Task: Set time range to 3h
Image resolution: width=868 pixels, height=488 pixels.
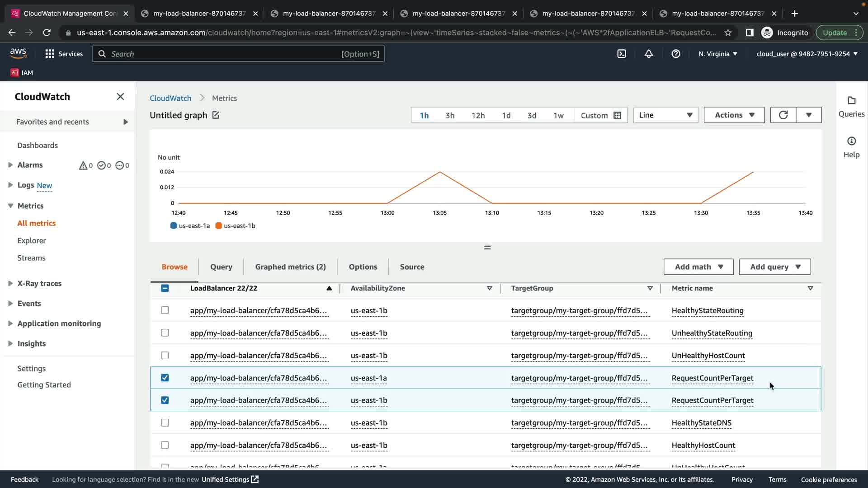Action: 450,116
